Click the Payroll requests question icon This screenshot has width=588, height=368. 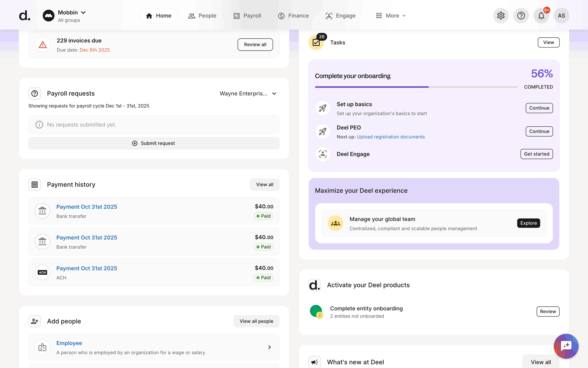pos(35,94)
